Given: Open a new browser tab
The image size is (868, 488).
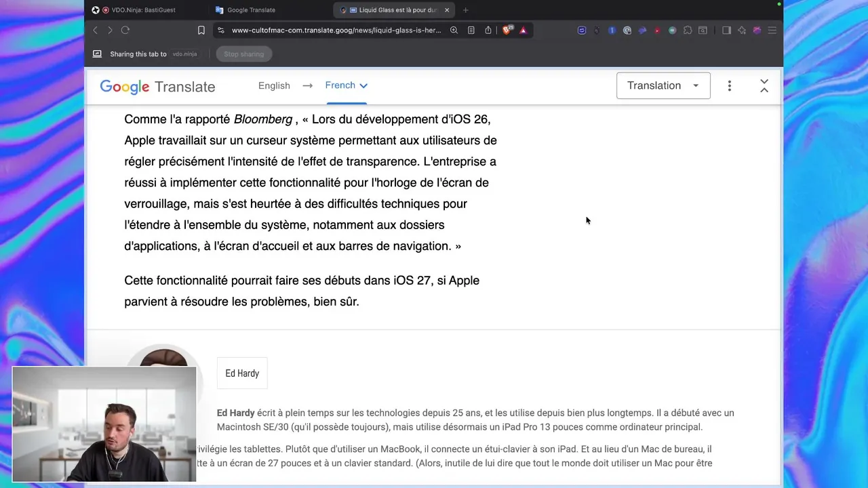Looking at the screenshot, I should tap(466, 10).
